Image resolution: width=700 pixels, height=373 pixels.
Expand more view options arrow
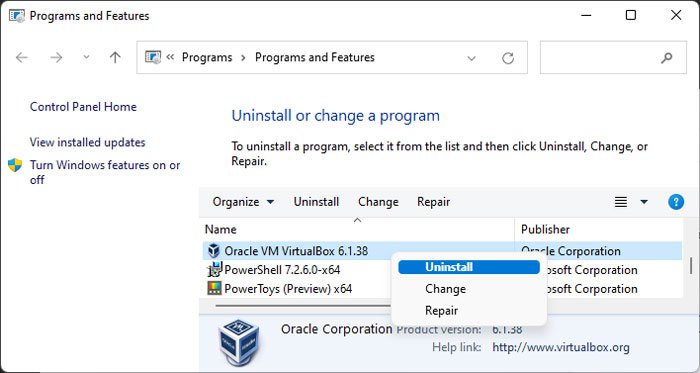click(644, 202)
